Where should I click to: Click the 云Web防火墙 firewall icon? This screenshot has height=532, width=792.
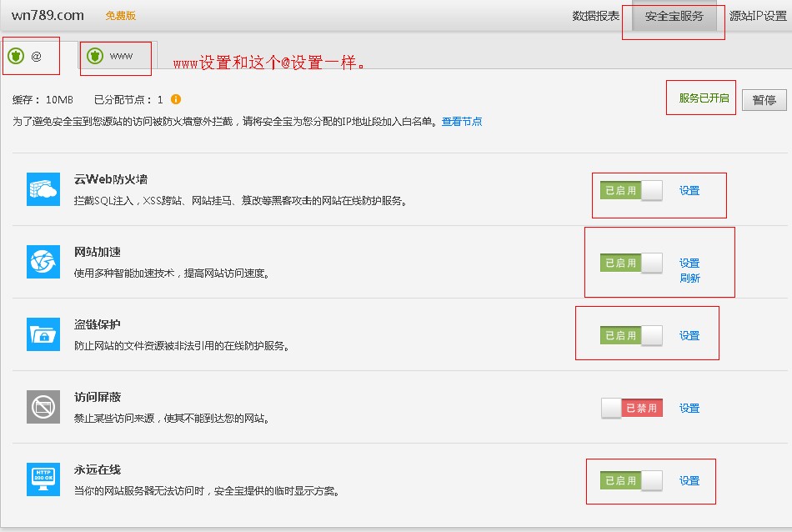43,189
